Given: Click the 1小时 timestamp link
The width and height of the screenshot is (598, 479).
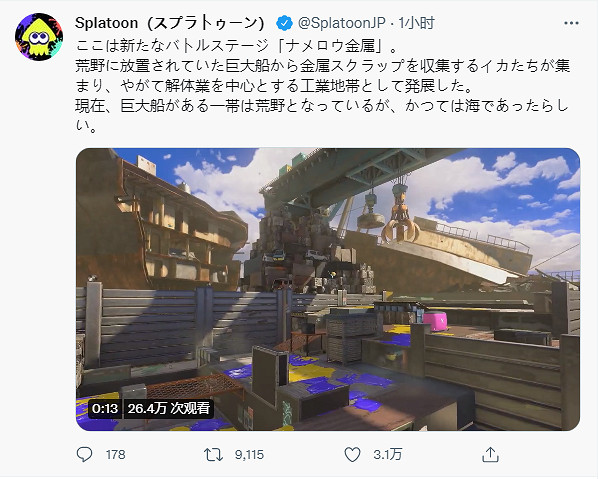Looking at the screenshot, I should click(x=416, y=23).
